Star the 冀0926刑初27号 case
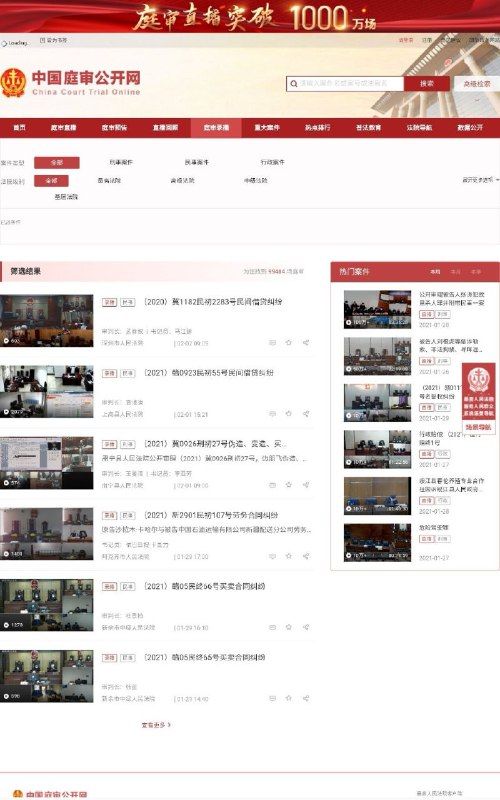Image resolution: width=500 pixels, height=800 pixels. pyautogui.click(x=289, y=484)
